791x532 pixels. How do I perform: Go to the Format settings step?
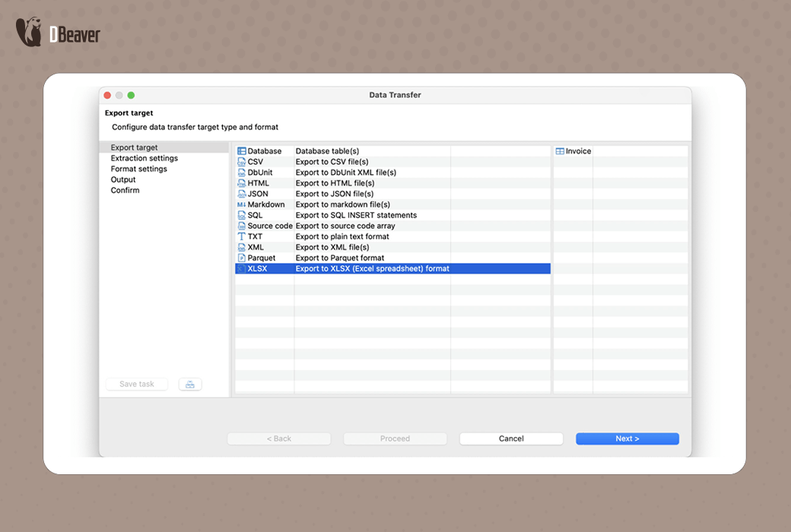(x=139, y=169)
